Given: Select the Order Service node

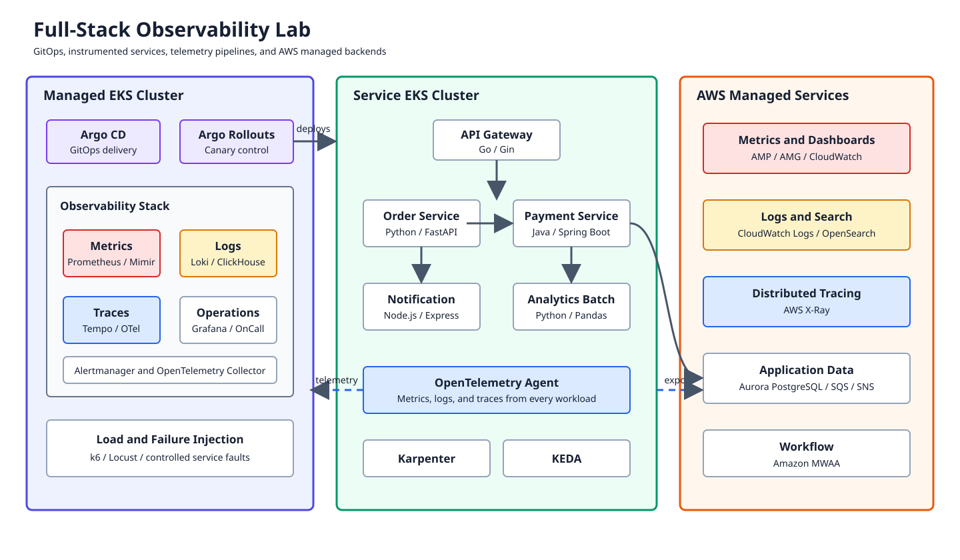Looking at the screenshot, I should 421,223.
